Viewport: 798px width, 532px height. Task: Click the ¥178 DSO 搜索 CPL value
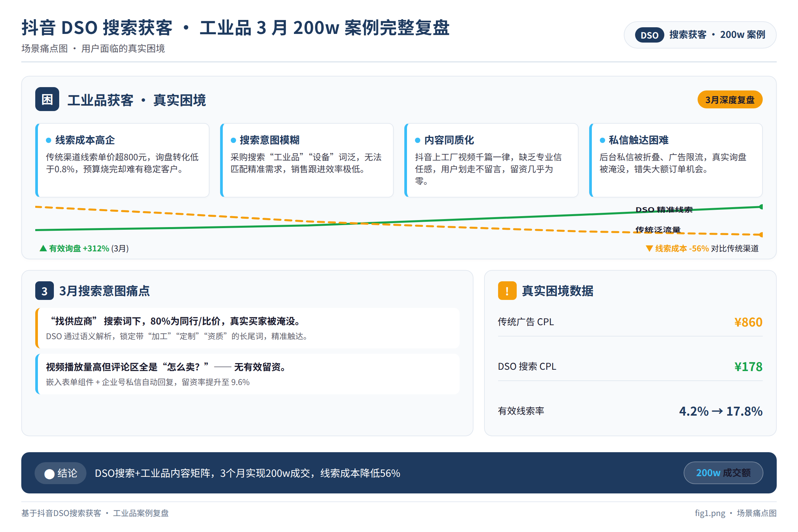[x=748, y=367]
